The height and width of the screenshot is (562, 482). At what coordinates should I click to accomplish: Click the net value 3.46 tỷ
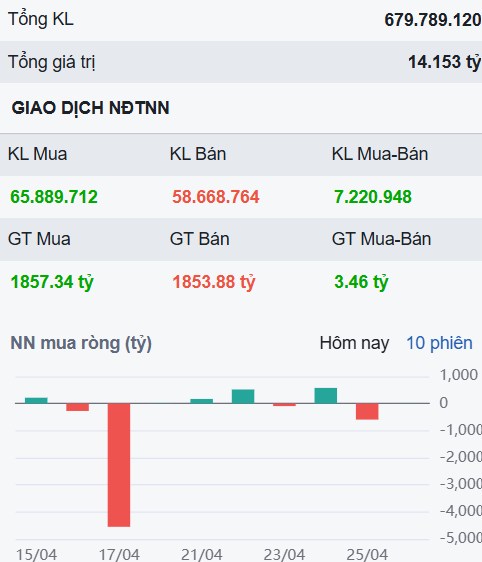361,282
